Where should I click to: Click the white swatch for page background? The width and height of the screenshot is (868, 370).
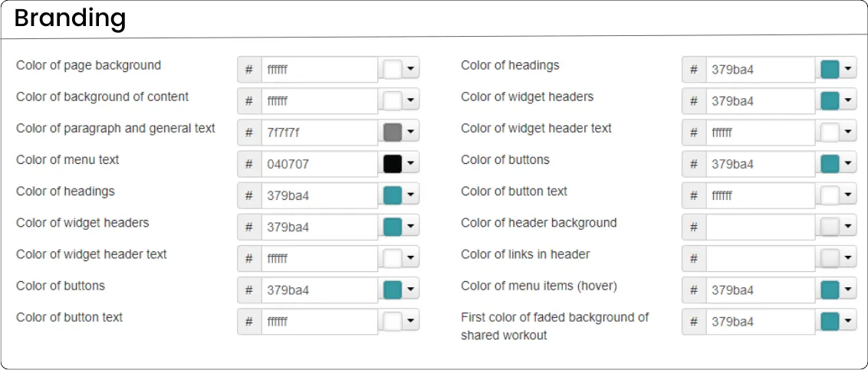click(x=392, y=70)
